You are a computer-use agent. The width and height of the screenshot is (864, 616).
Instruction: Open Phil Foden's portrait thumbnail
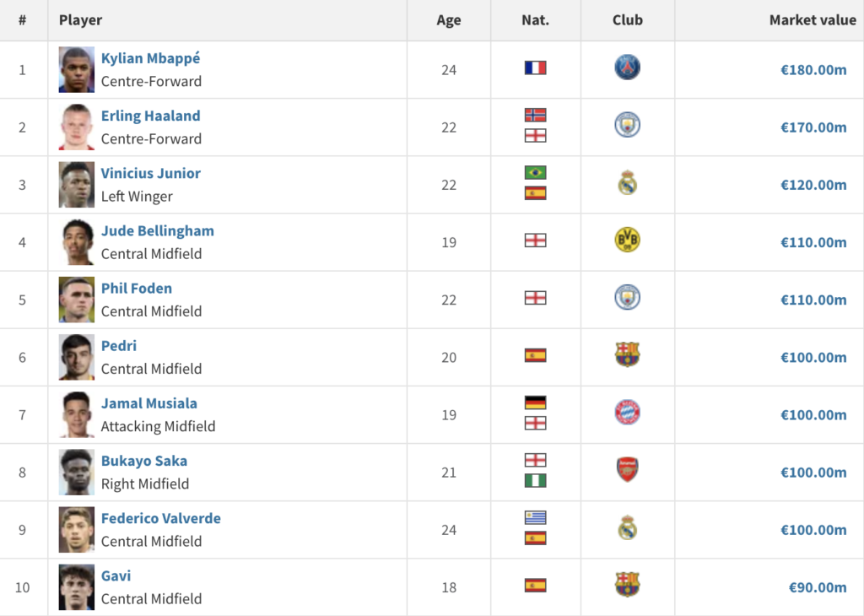(x=77, y=300)
